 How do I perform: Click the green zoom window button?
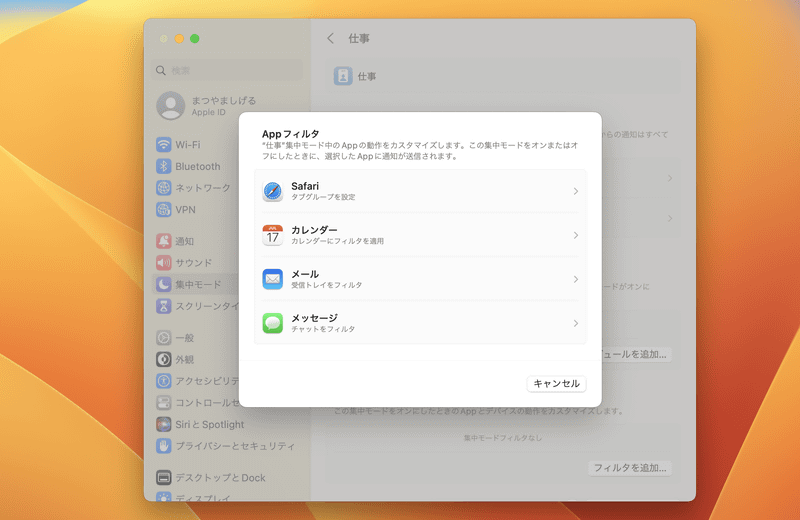pos(194,39)
